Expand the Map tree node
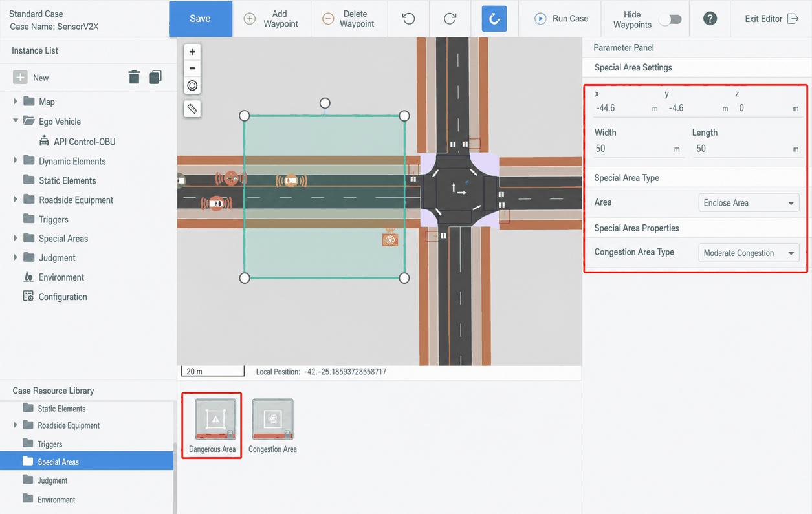 point(16,102)
